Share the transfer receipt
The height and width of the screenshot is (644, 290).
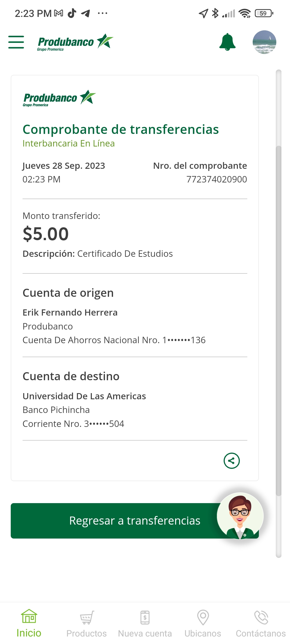coord(231,461)
